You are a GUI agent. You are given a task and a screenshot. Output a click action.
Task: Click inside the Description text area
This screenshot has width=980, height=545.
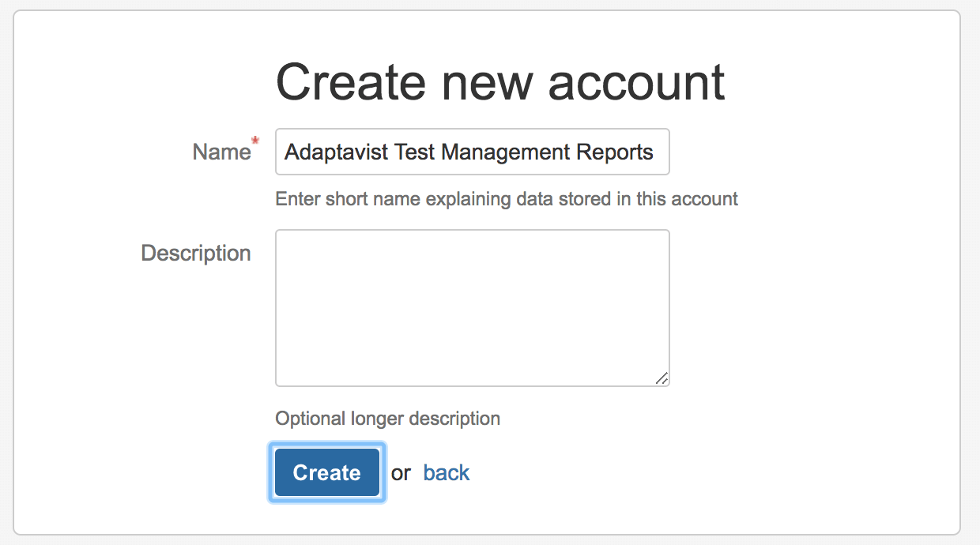tap(473, 308)
